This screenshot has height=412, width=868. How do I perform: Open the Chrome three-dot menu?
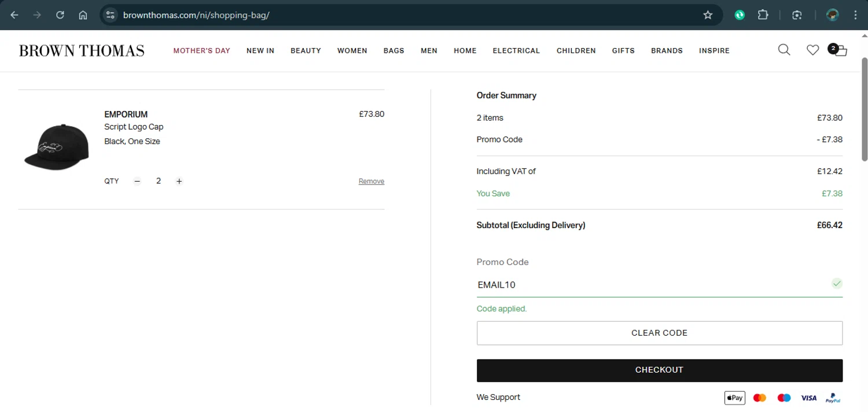click(x=856, y=15)
